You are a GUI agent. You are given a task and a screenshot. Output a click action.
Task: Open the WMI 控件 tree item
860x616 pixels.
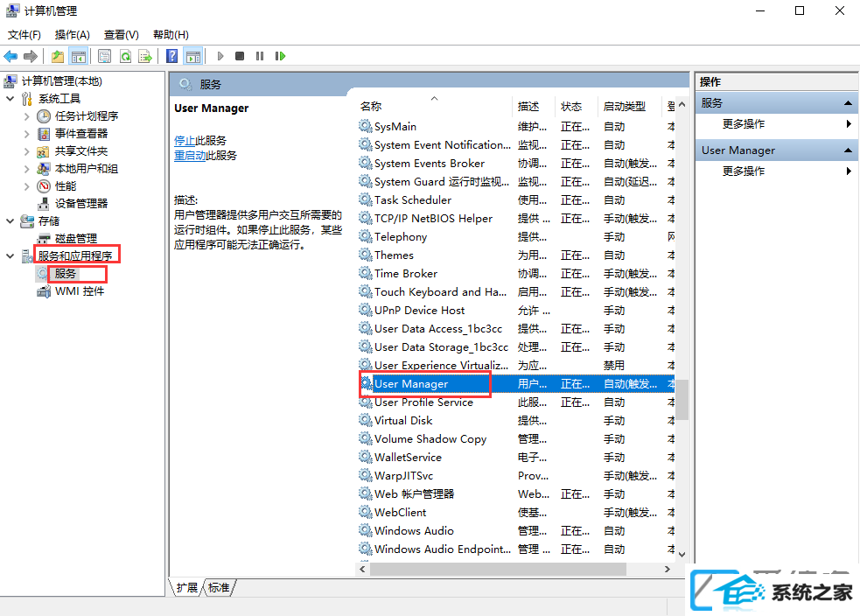[x=80, y=291]
